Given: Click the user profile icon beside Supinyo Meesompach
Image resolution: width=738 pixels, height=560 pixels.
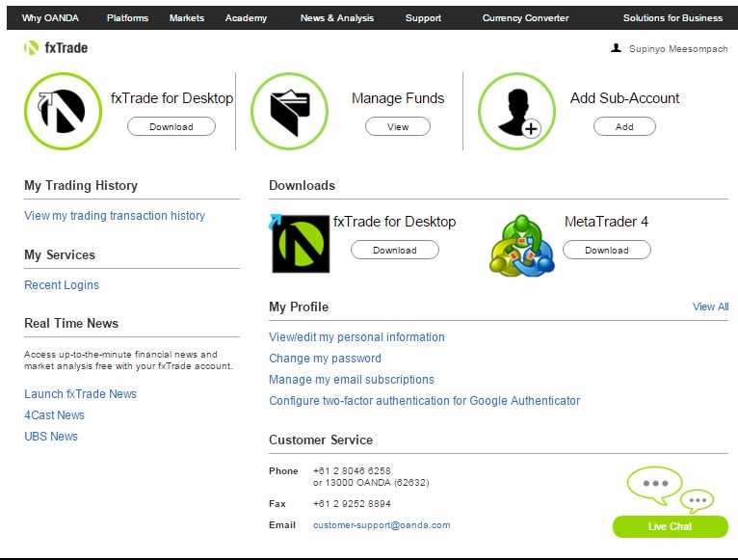Looking at the screenshot, I should tap(617, 47).
